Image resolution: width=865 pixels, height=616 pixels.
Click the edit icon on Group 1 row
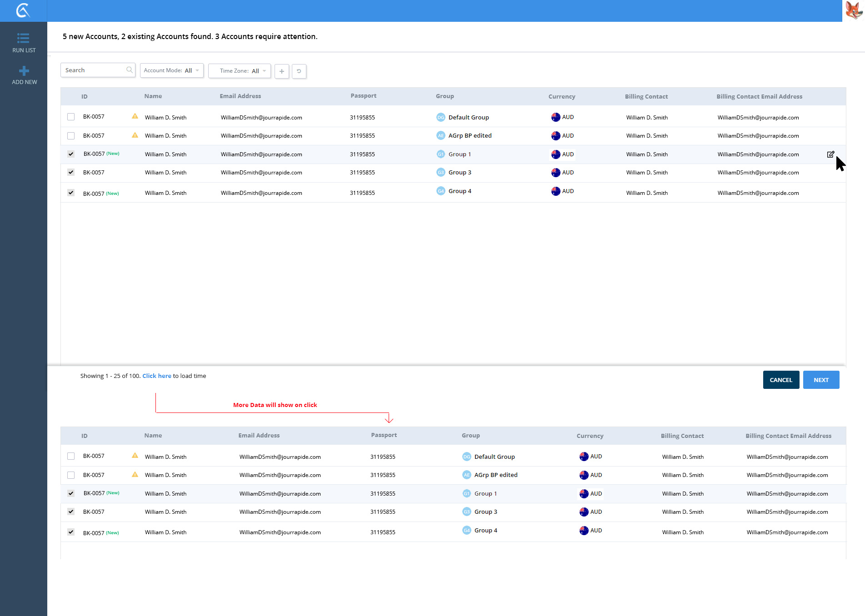[x=830, y=154]
